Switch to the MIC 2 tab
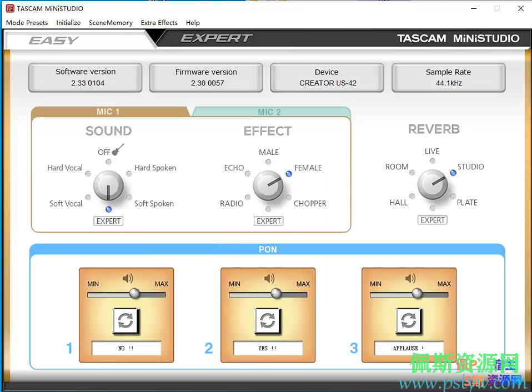532x392 pixels. 269,112
